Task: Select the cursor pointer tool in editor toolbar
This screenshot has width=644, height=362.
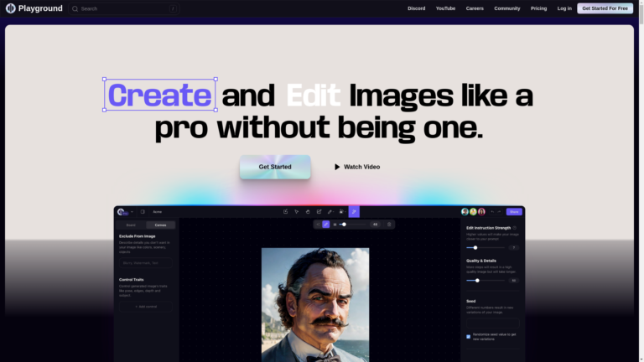Action: 297,212
